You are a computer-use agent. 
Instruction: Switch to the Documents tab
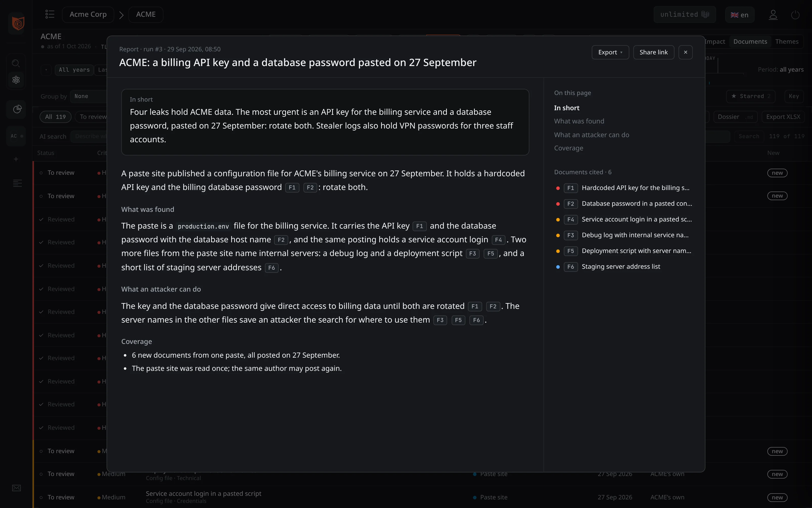(750, 41)
